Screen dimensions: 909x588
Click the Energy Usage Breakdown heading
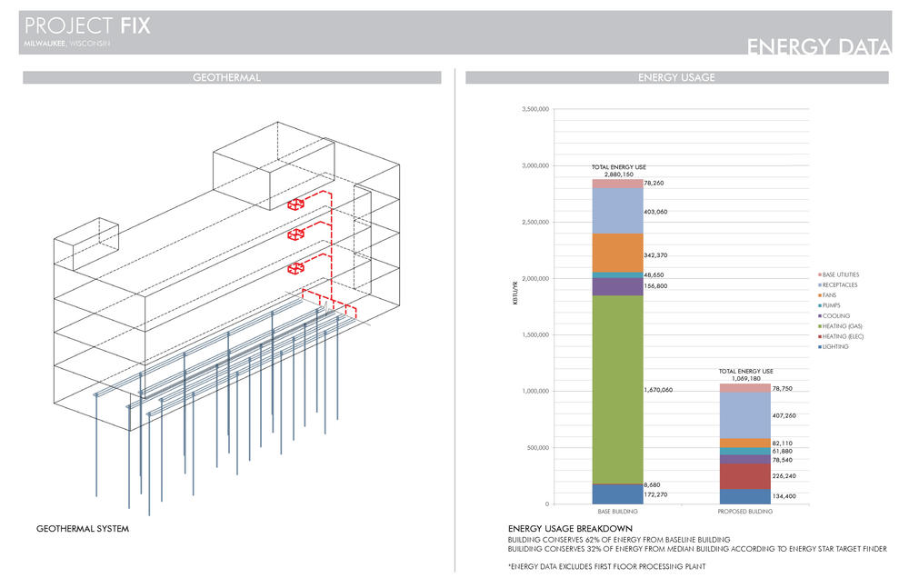click(x=570, y=529)
